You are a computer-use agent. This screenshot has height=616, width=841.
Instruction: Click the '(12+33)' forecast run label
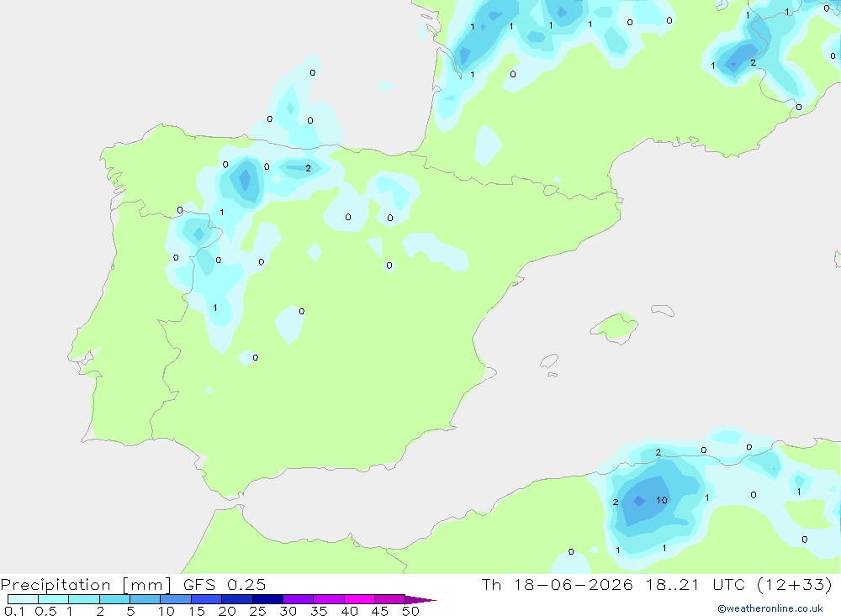pyautogui.click(x=795, y=585)
